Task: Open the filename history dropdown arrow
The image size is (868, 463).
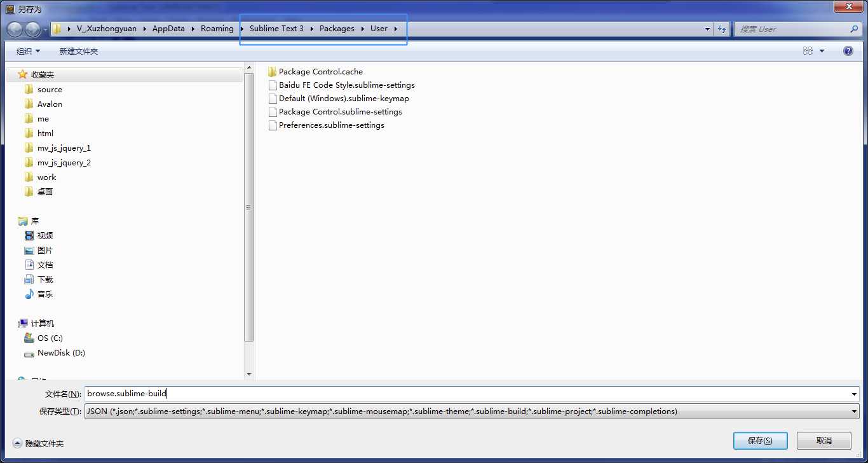Action: point(854,394)
